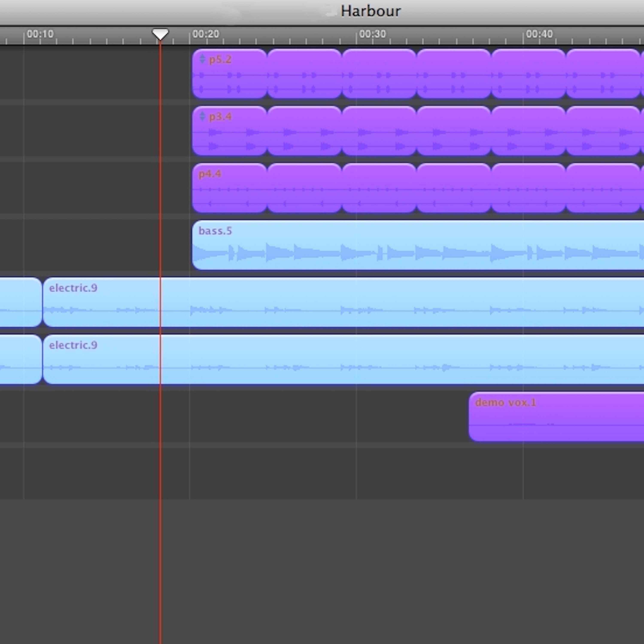Image resolution: width=644 pixels, height=644 pixels.
Task: Select the second looped segment of p4.4
Action: coord(305,188)
